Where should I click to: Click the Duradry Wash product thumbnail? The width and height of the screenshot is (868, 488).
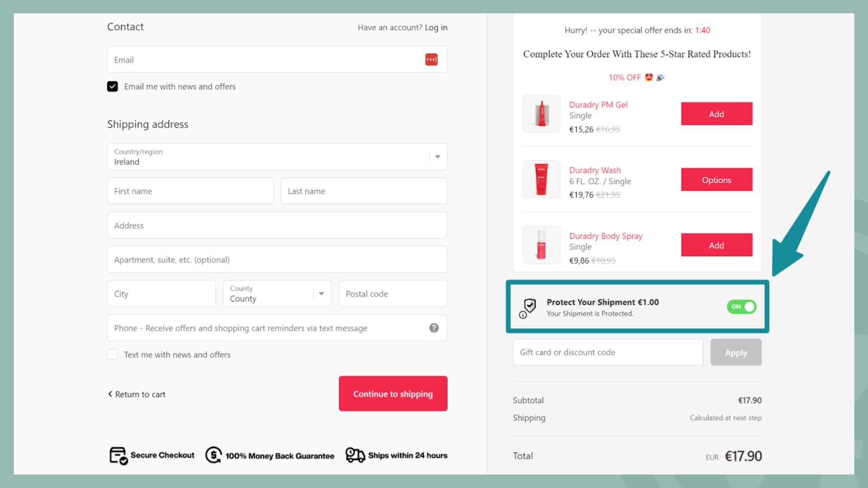(541, 179)
